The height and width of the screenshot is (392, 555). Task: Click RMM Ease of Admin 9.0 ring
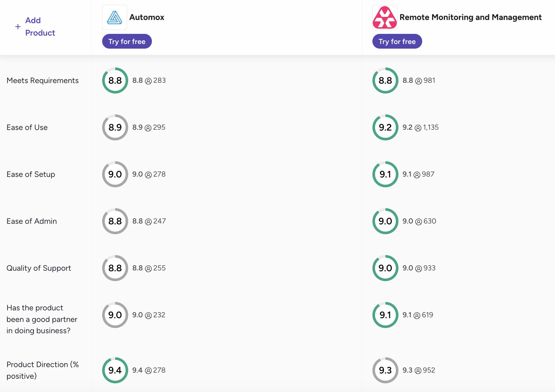point(385,221)
